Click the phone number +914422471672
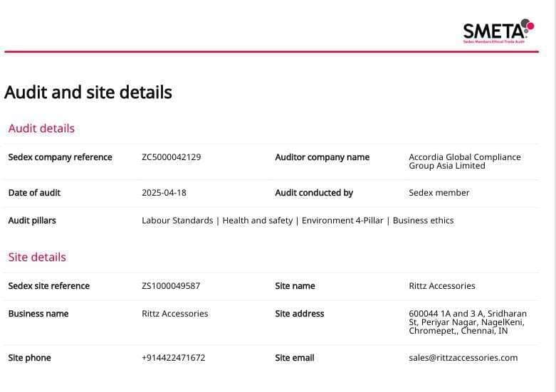The image size is (556, 392). [174, 358]
